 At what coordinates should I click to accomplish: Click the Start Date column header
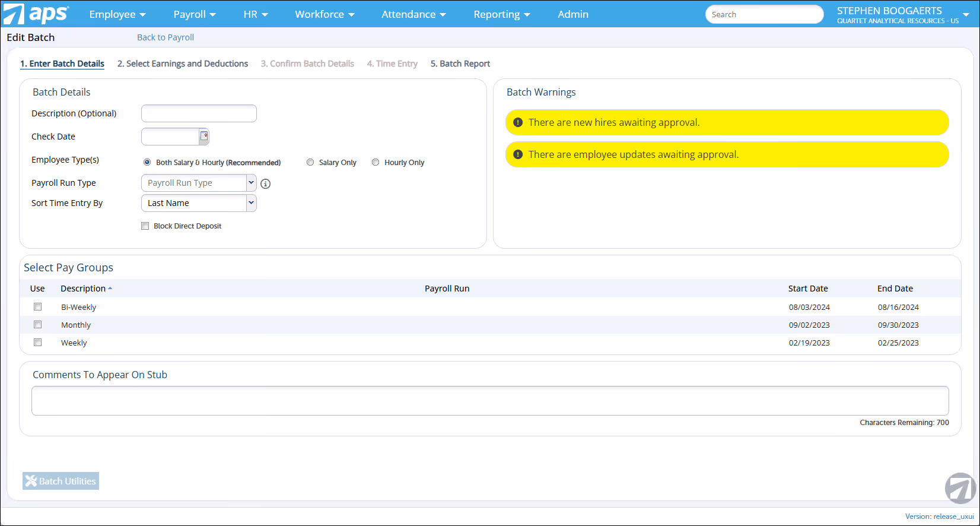click(808, 289)
